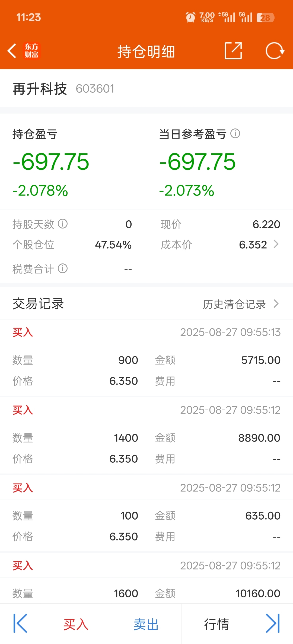293x644 pixels.
Task: Tap the 再升科技 603601 stock title
Action: tap(63, 89)
